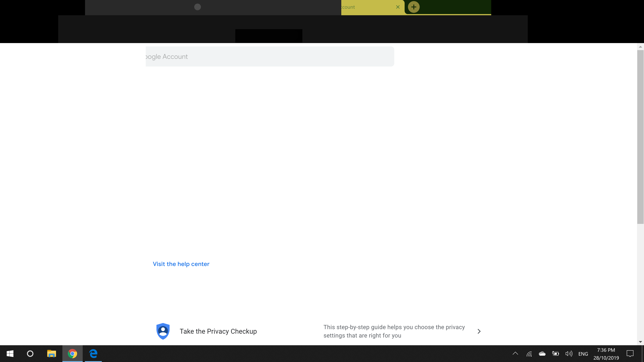Screen dimensions: 644x362
Task: Open the Action Center notifications icon
Action: click(630, 353)
